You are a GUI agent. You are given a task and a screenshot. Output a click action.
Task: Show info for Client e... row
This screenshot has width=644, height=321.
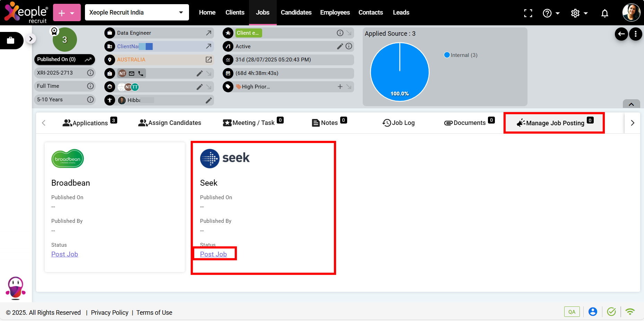pyautogui.click(x=340, y=33)
